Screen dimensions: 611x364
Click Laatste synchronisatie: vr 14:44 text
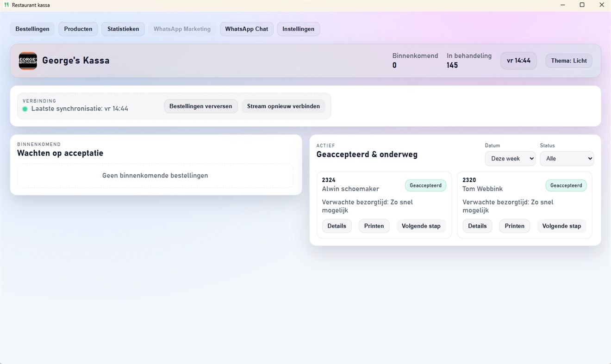[80, 109]
